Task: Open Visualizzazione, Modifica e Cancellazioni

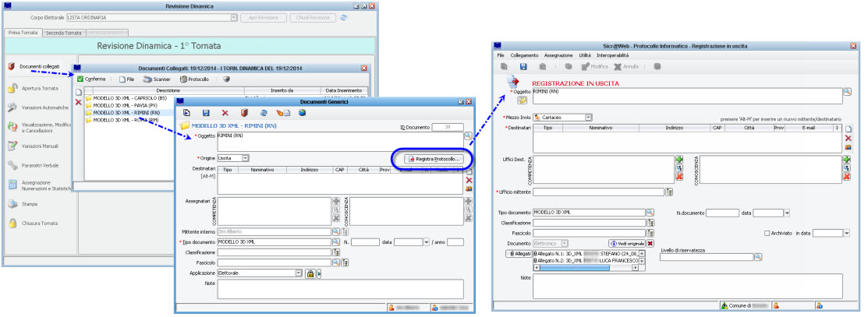Action: click(39, 127)
